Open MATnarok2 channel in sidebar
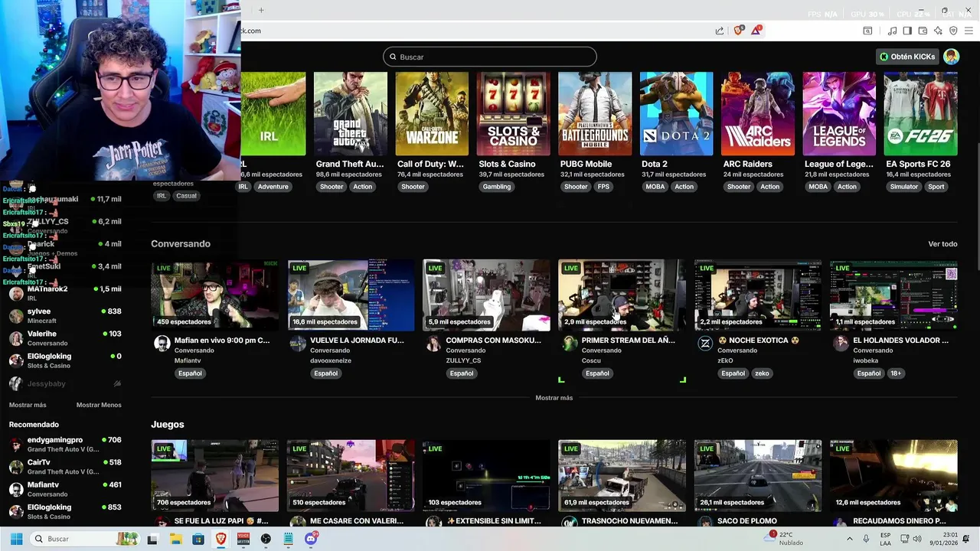Screen dimensions: 980x551 65,293
